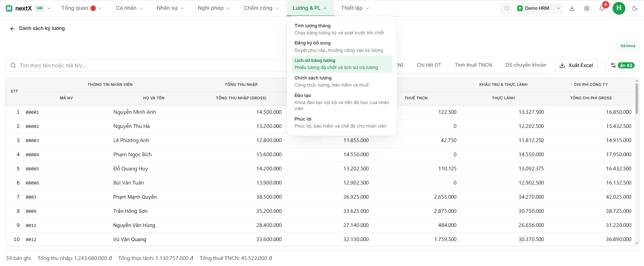The image size is (644, 266).
Task: Click the hidden columns filter icon
Action: pos(613,65)
